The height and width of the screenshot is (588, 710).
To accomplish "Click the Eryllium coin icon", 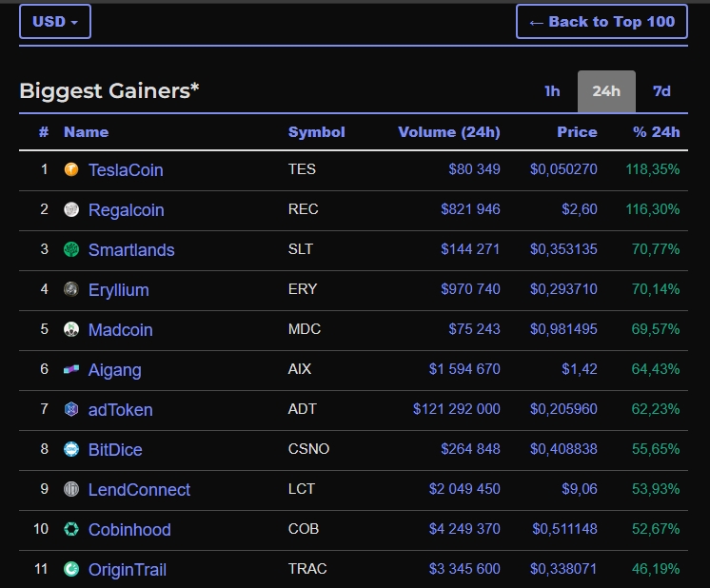I will (x=71, y=289).
